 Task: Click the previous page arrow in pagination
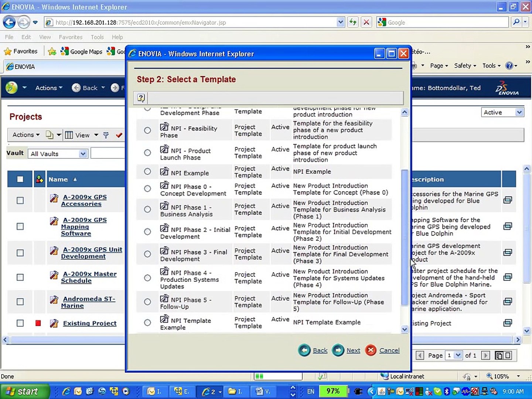click(x=420, y=355)
